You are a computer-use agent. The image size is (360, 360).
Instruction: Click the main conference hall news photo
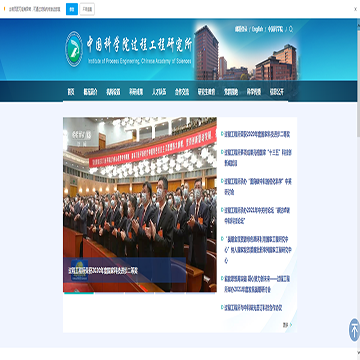tap(140, 204)
